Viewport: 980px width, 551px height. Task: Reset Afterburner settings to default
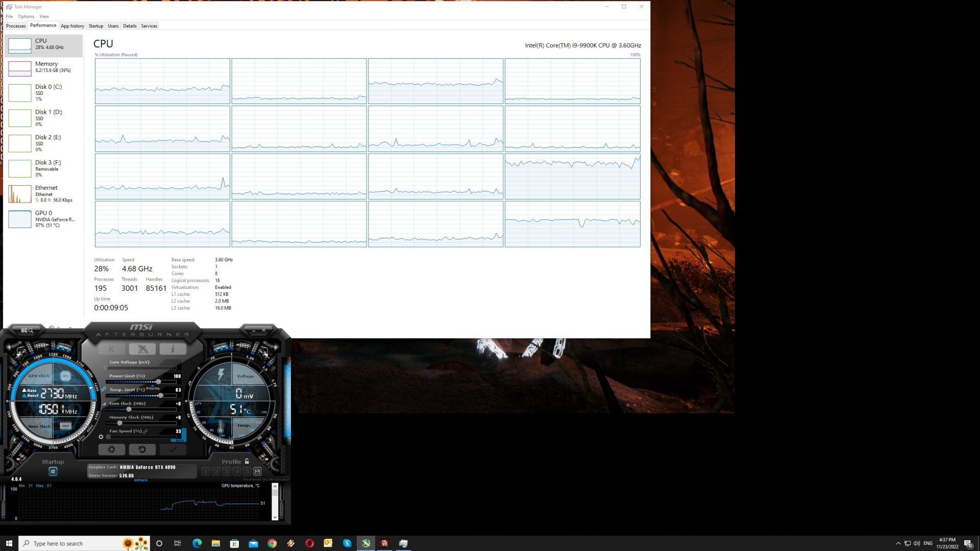(142, 449)
